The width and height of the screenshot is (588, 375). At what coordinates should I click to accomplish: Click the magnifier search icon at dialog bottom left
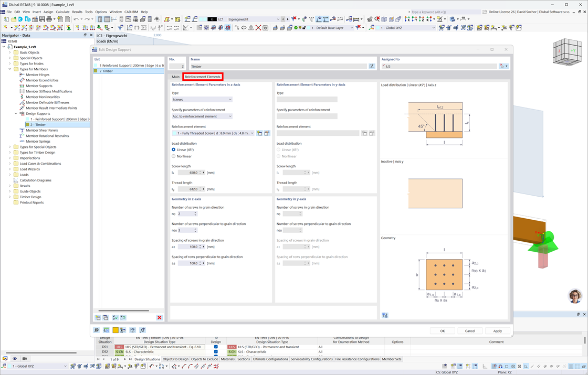(97, 330)
